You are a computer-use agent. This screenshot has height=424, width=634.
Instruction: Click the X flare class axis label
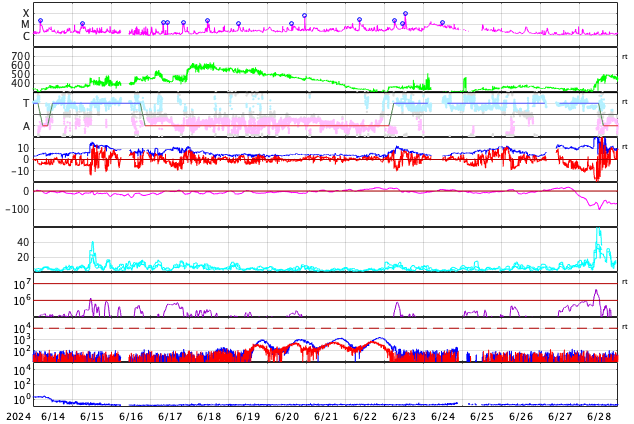tap(26, 13)
